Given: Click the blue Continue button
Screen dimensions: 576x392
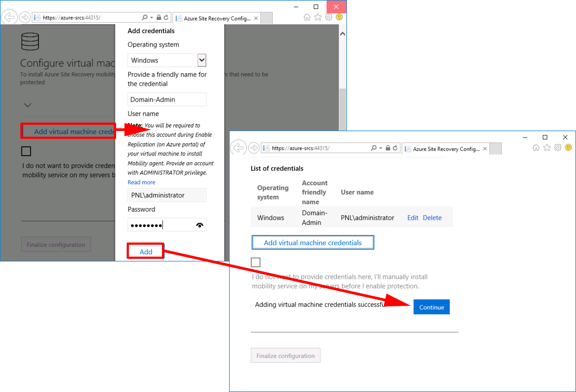Looking at the screenshot, I should click(432, 307).
